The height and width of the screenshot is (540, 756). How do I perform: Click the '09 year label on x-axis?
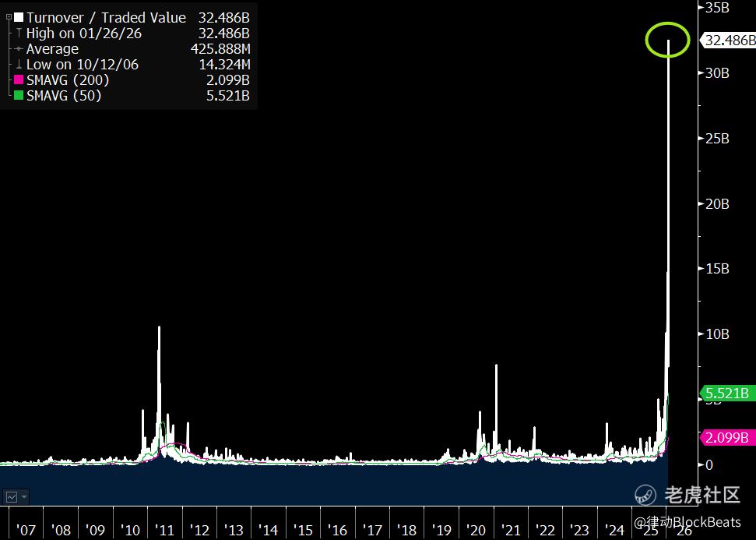95,531
